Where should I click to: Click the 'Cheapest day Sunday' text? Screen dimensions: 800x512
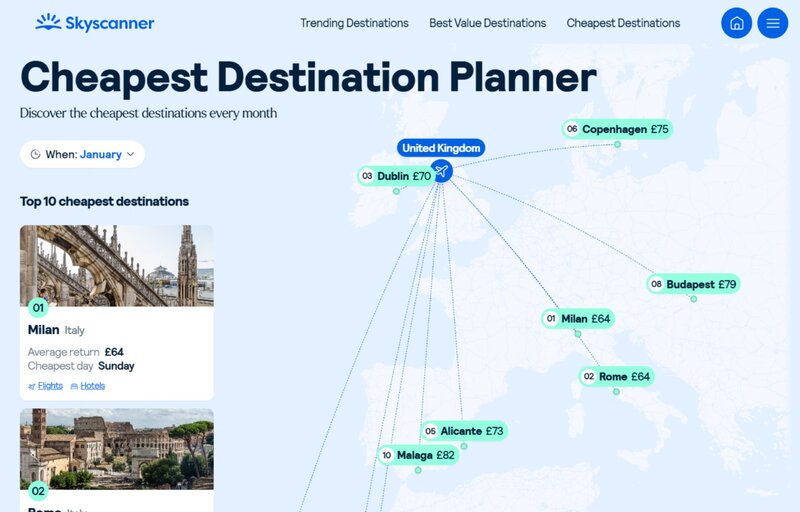pyautogui.click(x=81, y=366)
